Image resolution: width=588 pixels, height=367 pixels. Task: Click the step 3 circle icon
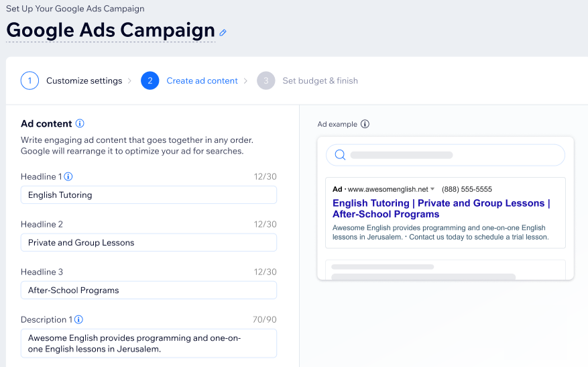point(266,81)
